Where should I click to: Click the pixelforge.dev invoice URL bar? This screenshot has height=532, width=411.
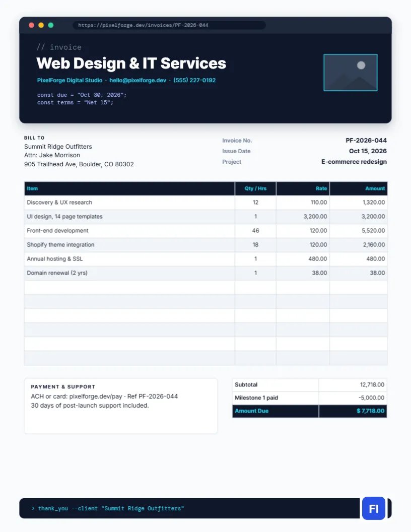[x=169, y=25]
